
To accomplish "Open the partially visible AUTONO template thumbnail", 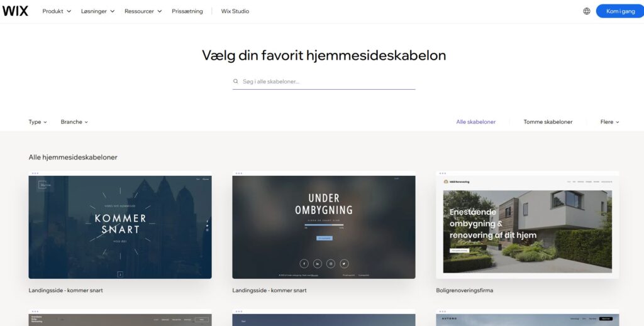I will (528, 318).
